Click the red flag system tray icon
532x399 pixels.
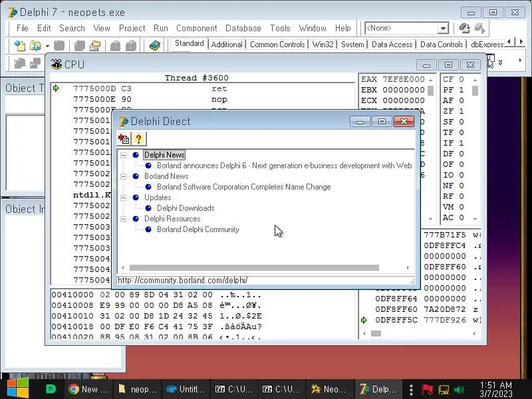(427, 390)
